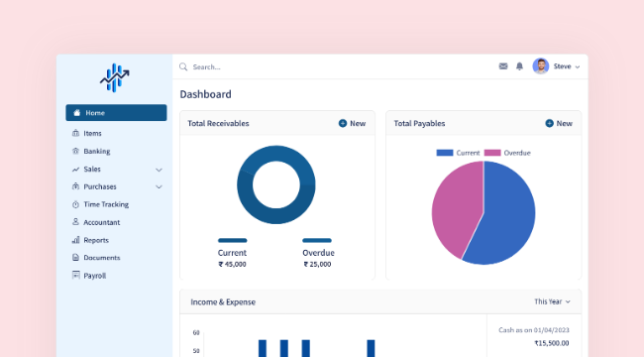Click the Items icon in sidebar
644x357 pixels.
tap(75, 133)
